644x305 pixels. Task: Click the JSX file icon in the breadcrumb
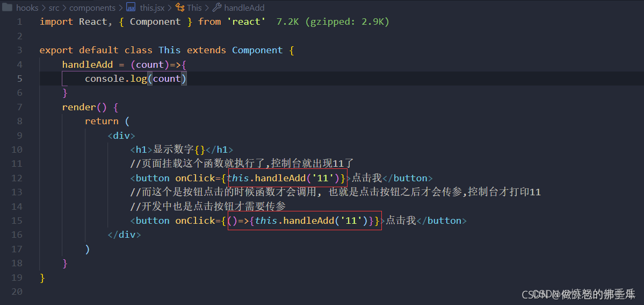point(131,8)
